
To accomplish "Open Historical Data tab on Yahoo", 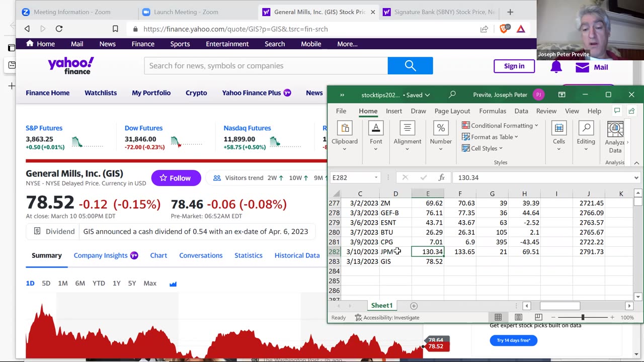I will pyautogui.click(x=297, y=255).
